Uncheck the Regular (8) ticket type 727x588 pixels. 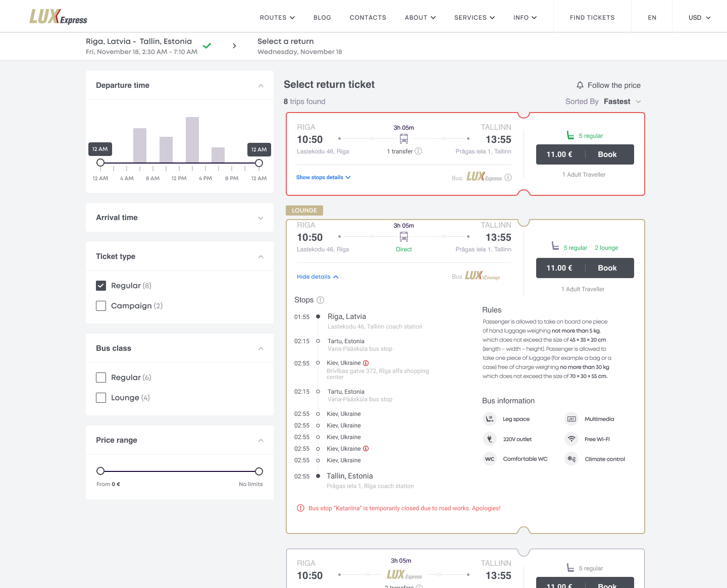click(x=101, y=286)
